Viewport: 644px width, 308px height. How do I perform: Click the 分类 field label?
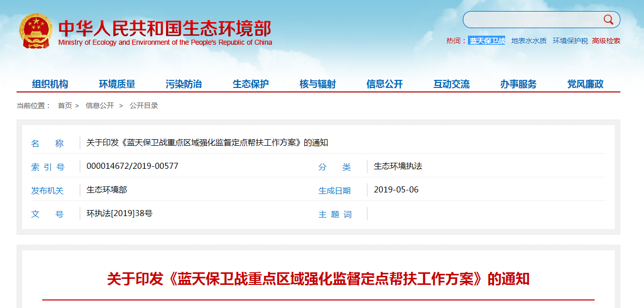pos(335,167)
